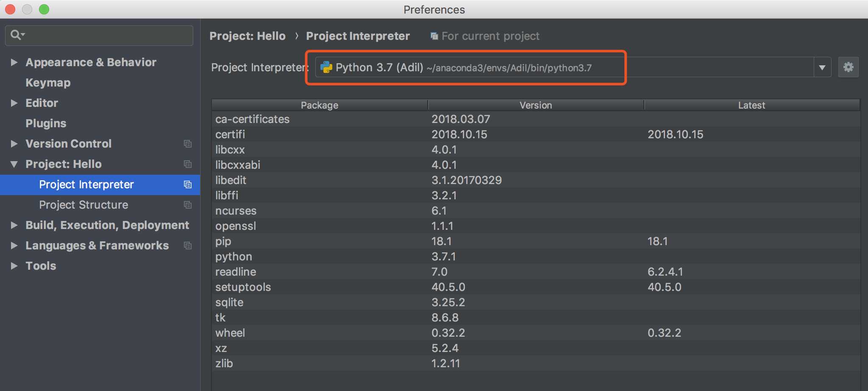This screenshot has width=868, height=391.
Task: Click project-level icon beside Languages & Frameworks
Action: [188, 246]
